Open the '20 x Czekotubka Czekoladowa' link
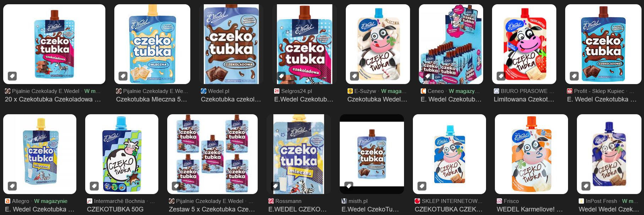The width and height of the screenshot is (644, 215). 53,99
